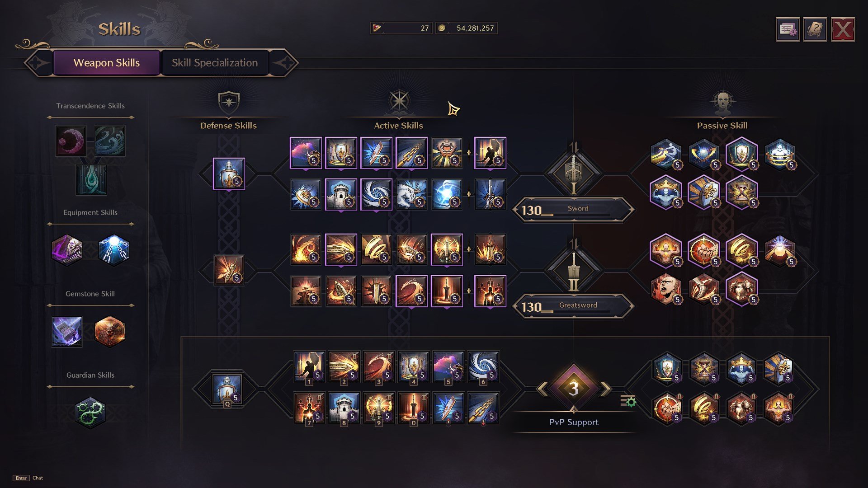Switch to Weapon Skills tab

click(x=107, y=63)
